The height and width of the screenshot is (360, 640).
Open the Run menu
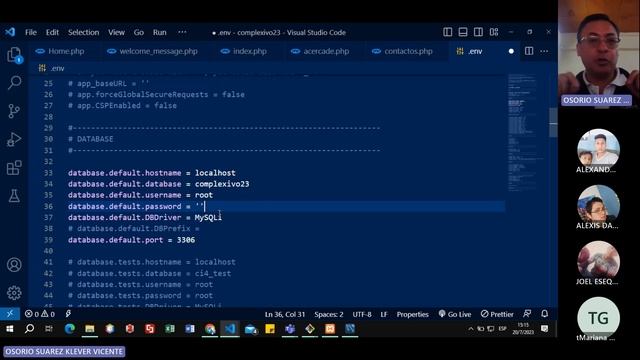click(x=160, y=32)
